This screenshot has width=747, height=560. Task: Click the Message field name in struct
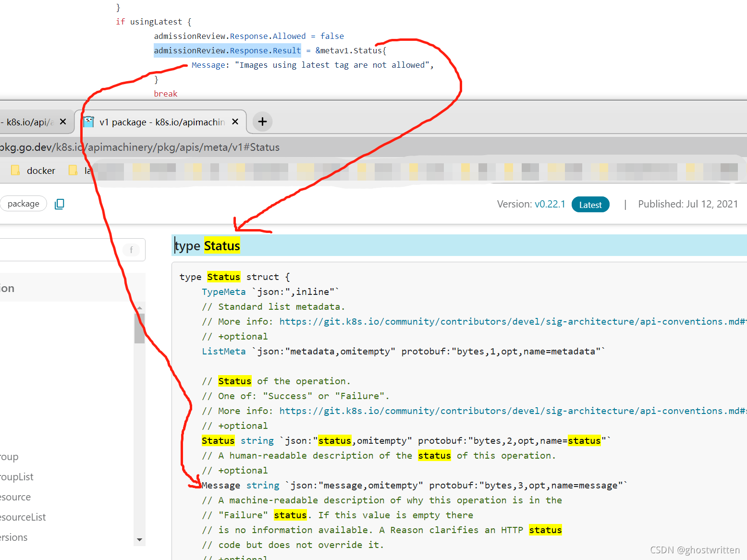(221, 486)
